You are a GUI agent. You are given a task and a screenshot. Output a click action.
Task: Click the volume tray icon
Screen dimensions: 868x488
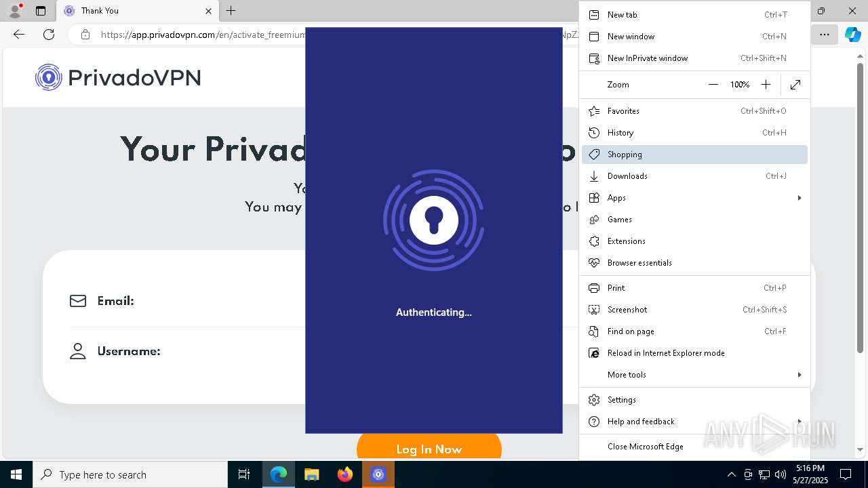(x=781, y=474)
